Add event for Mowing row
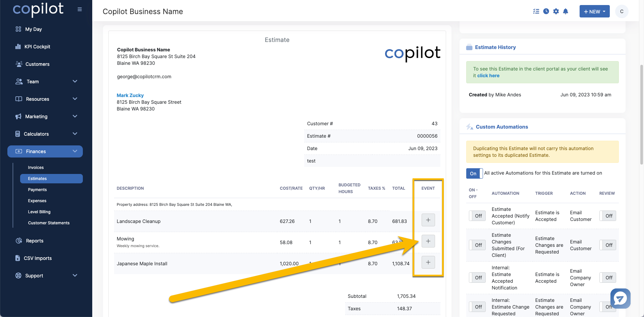Screen dimensions: 644x317 428,241
